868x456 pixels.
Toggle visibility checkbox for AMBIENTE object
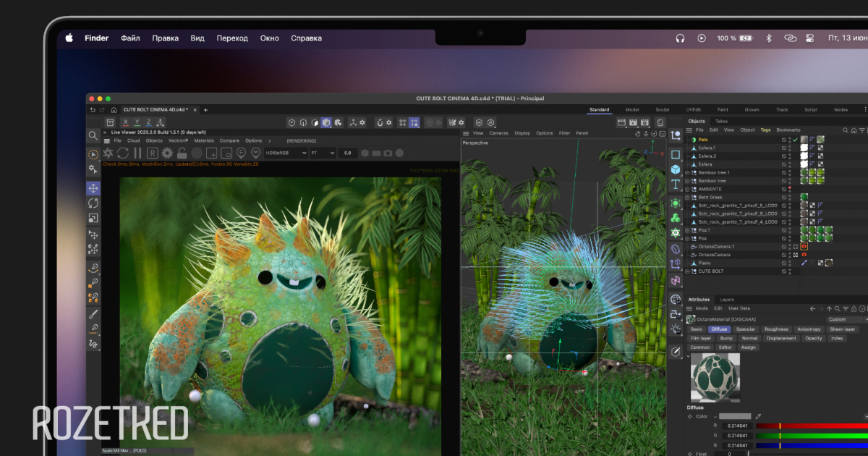(x=784, y=189)
